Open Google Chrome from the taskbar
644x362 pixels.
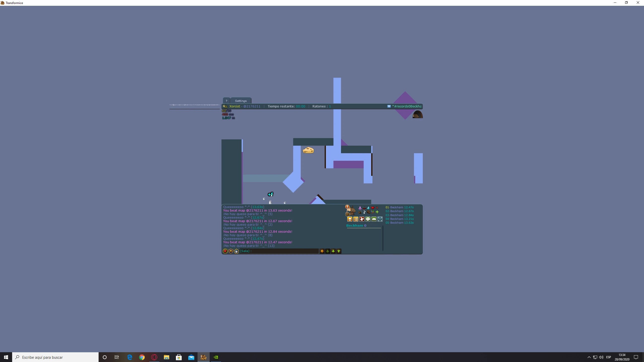(x=142, y=357)
